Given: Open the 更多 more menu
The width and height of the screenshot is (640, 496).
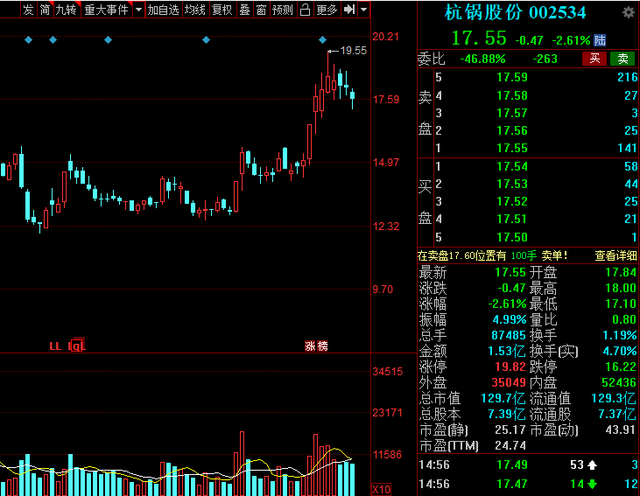Looking at the screenshot, I should coord(327,9).
